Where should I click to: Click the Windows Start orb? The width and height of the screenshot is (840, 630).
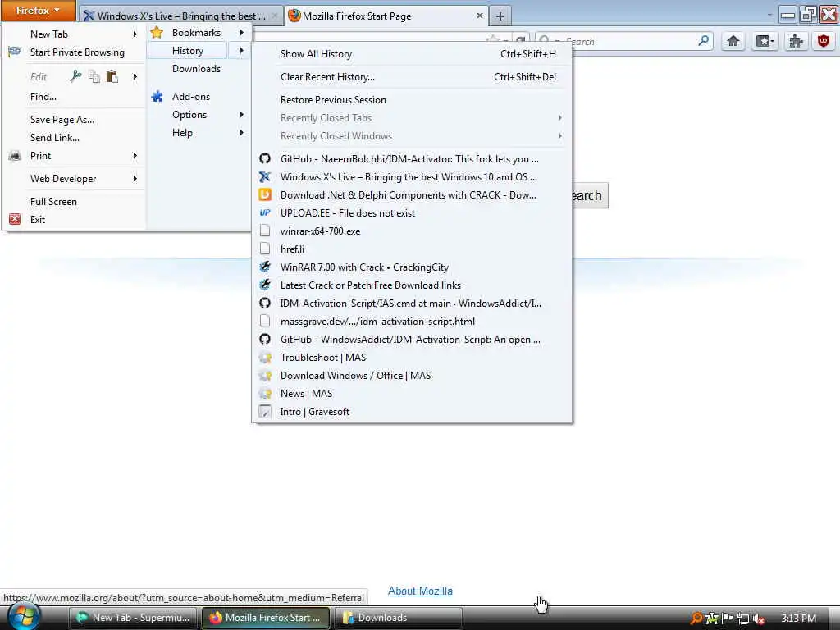[22, 617]
